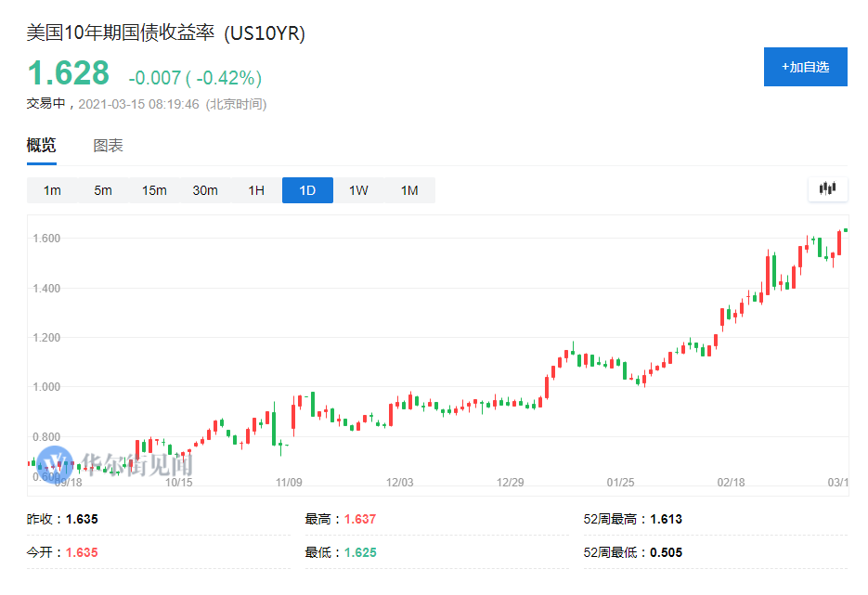This screenshot has height=595, width=868.
Task: Switch chart to 1H hourly view
Action: 256,189
